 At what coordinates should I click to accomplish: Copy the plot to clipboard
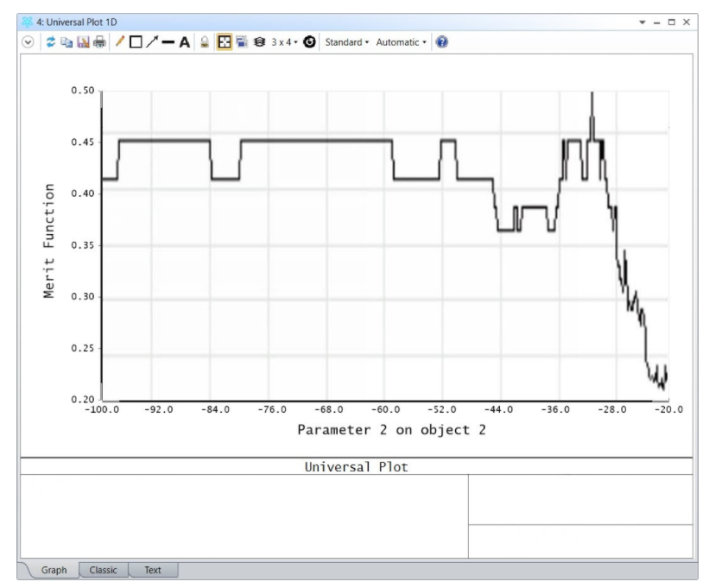pos(66,42)
